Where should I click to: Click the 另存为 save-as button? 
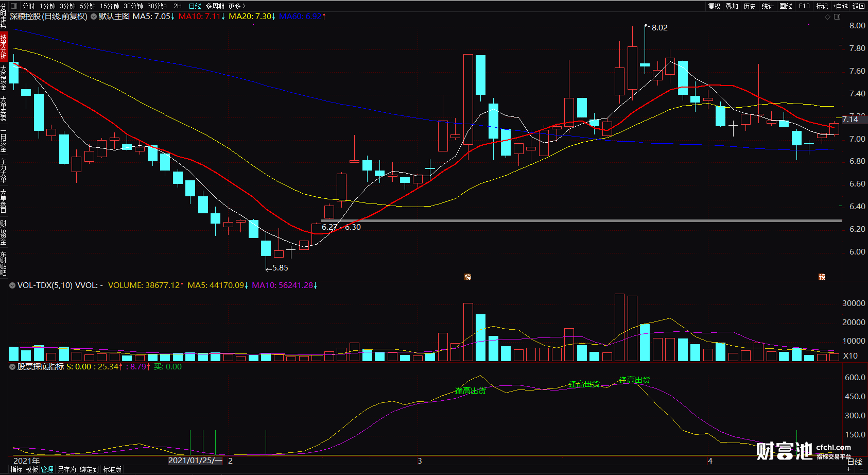tap(67, 469)
